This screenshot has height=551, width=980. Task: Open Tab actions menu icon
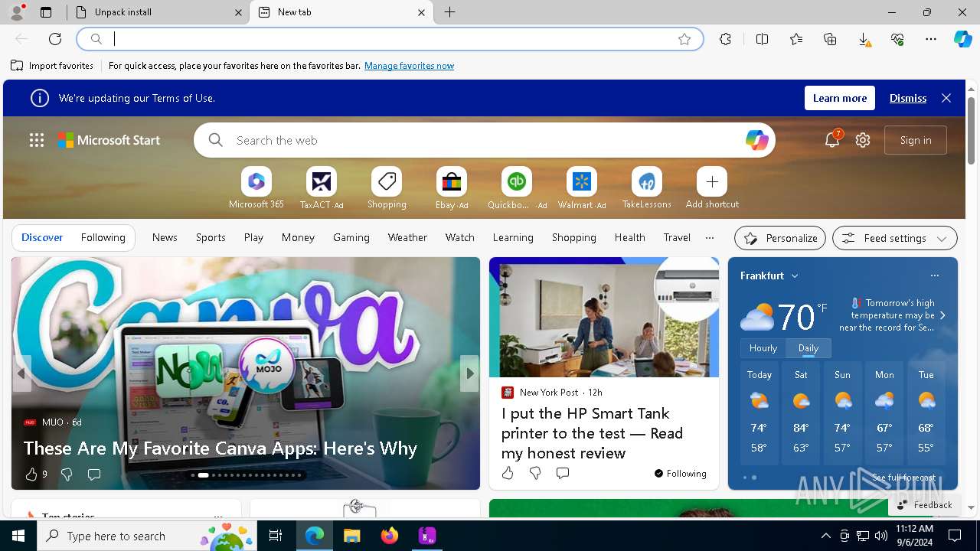tap(46, 12)
